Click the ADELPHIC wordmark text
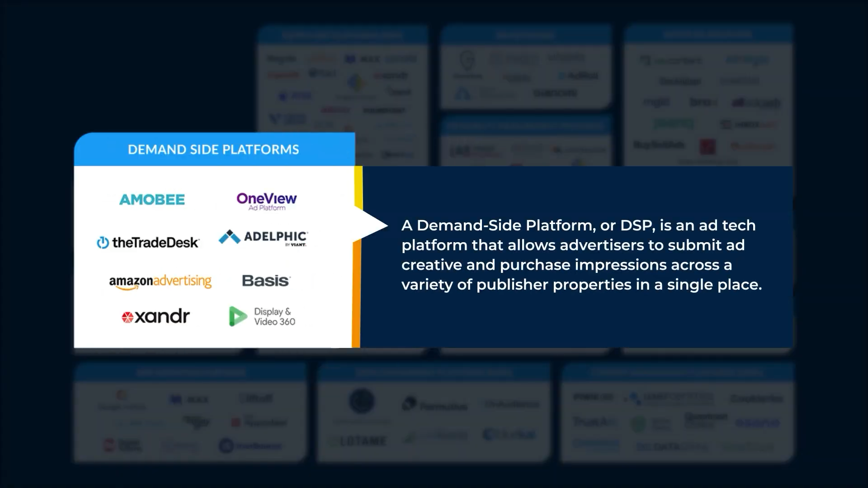This screenshot has height=488, width=868. tap(276, 236)
